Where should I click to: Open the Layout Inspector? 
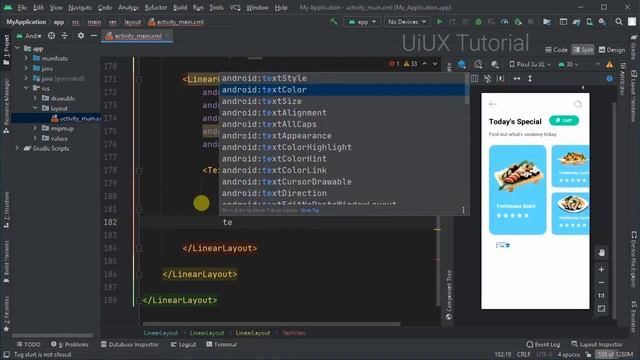click(x=598, y=344)
